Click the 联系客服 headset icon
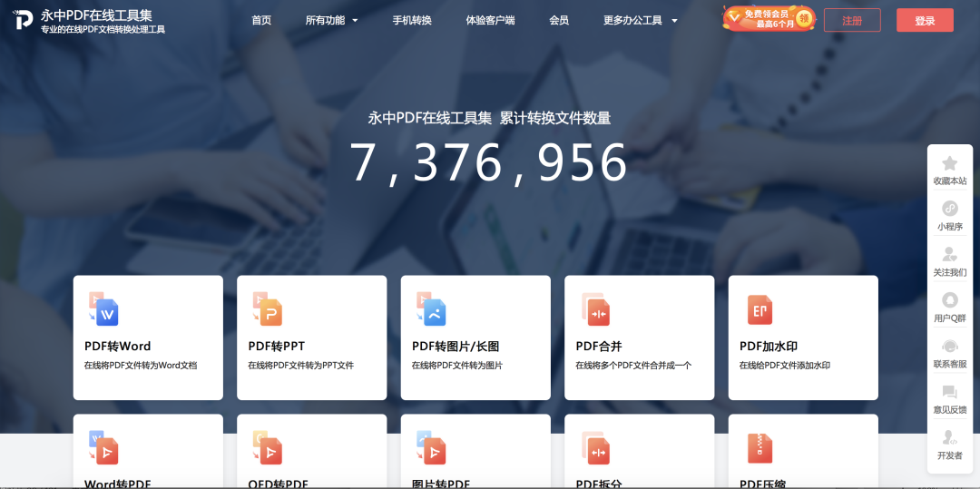Image resolution: width=980 pixels, height=489 pixels. pyautogui.click(x=949, y=346)
